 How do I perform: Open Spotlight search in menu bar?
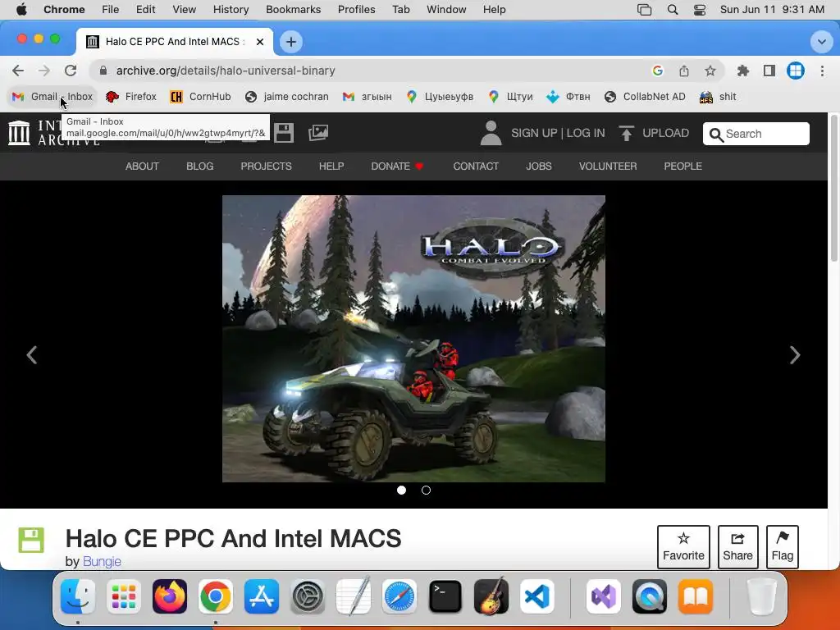(x=673, y=10)
